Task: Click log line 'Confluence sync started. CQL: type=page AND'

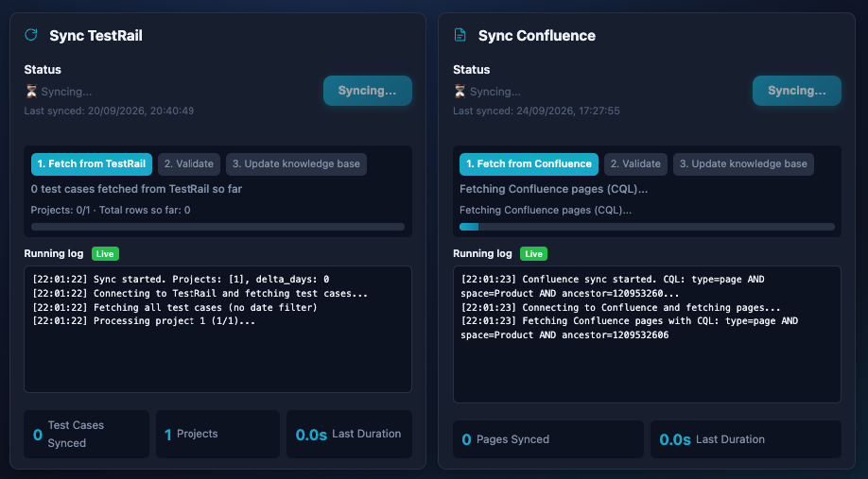Action: 643,280
